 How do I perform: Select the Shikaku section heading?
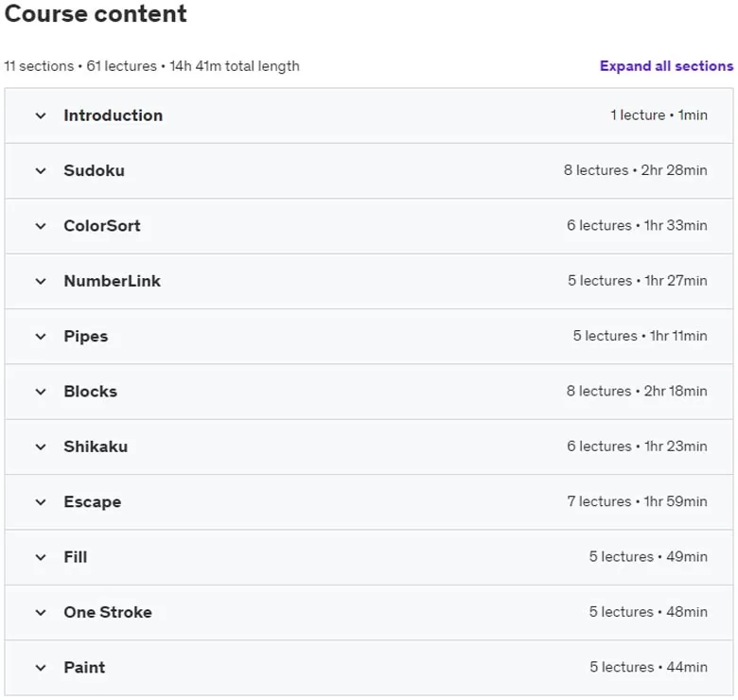pyautogui.click(x=96, y=446)
